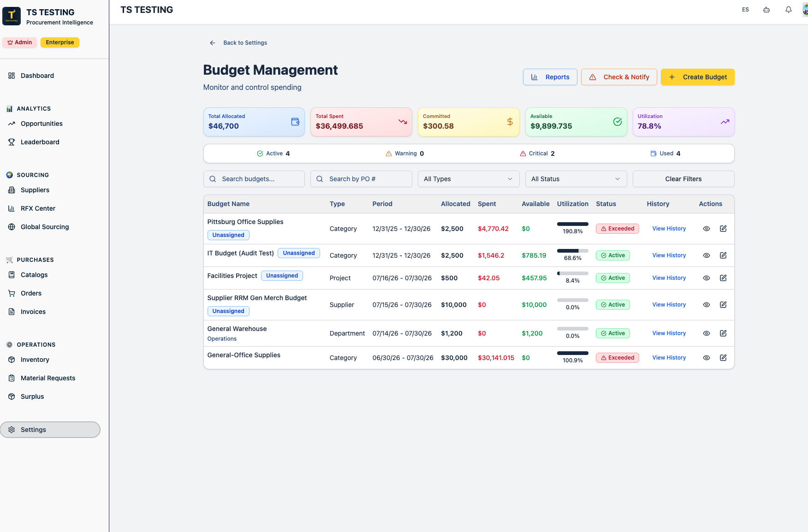Edit General-Office Supplies budget

coord(723,358)
